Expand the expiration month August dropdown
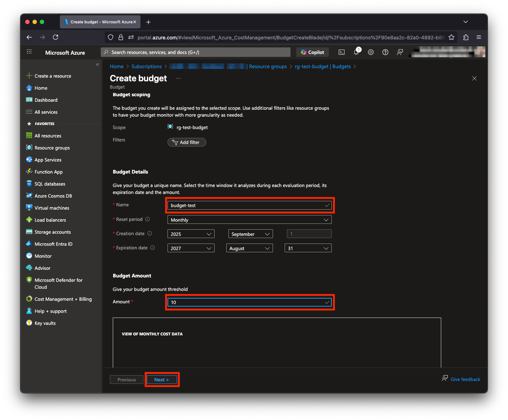Image resolution: width=508 pixels, height=420 pixels. click(249, 248)
